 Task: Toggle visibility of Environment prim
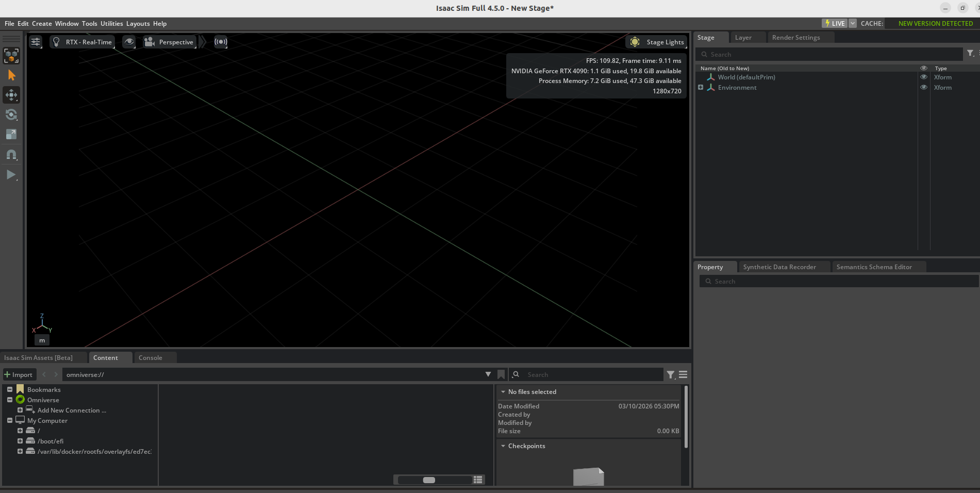tap(923, 88)
